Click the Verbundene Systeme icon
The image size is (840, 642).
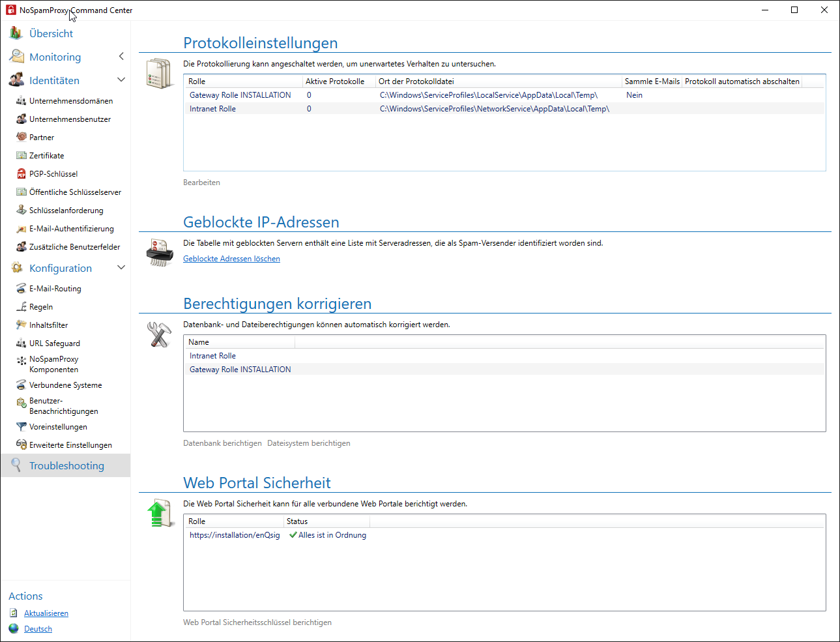tap(22, 385)
